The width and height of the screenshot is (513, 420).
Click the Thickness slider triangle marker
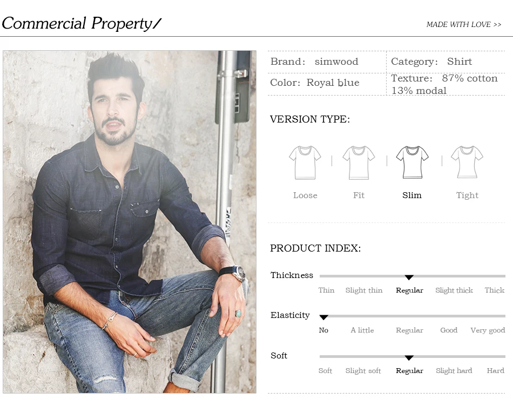(409, 277)
